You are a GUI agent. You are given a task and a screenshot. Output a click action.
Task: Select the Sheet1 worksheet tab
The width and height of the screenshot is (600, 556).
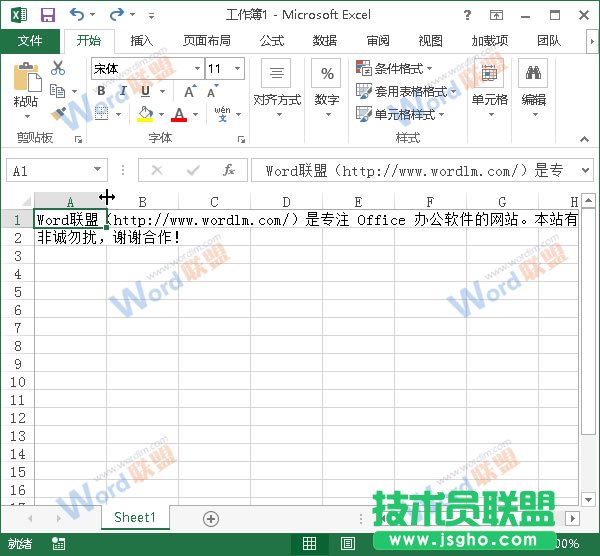[135, 518]
